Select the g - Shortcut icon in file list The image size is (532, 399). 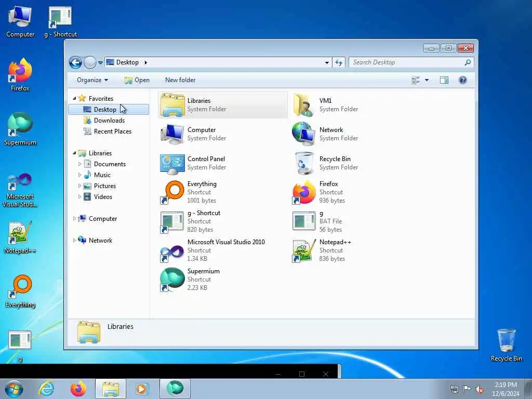[x=171, y=221]
